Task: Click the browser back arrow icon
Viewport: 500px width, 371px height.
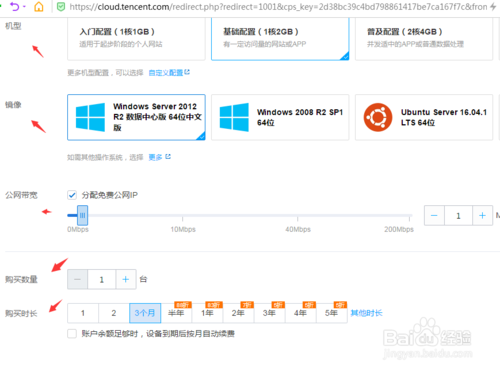Action: (14, 6)
